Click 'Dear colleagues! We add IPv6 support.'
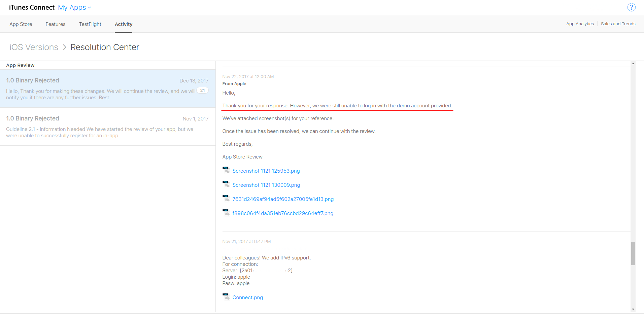644x317 pixels. coord(267,258)
